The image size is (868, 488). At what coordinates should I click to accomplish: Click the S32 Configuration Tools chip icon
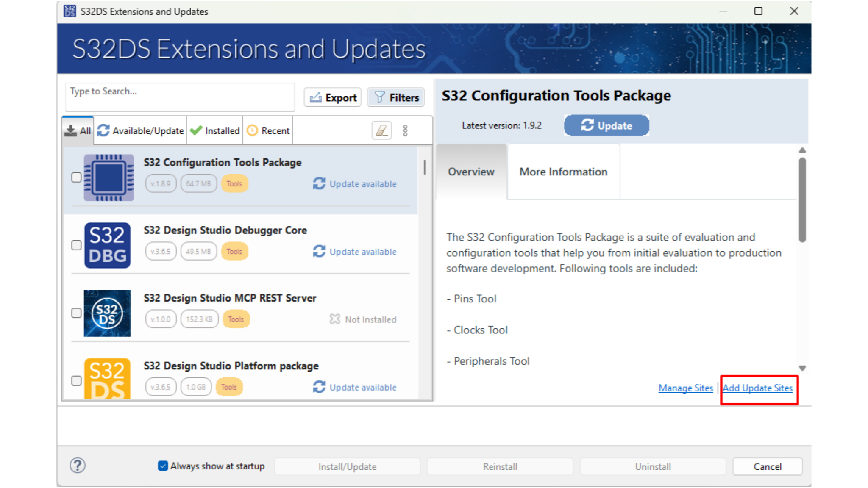[109, 177]
